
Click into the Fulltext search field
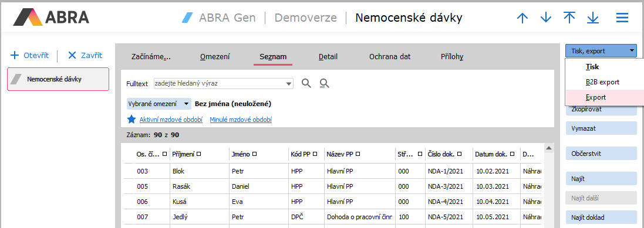(219, 84)
